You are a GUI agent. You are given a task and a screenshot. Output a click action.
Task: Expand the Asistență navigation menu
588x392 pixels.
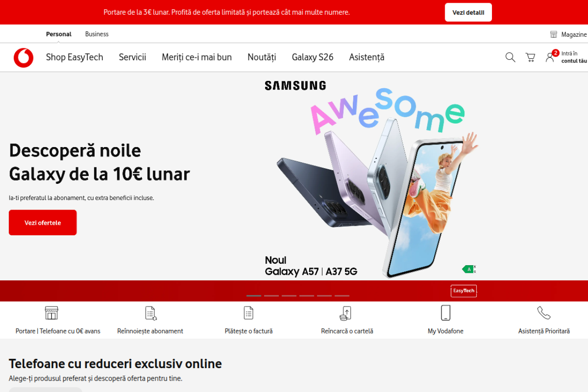click(367, 57)
